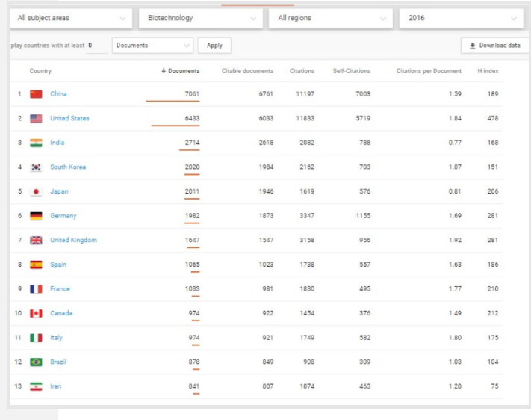
Task: Expand the Documents filter dropdown
Action: pos(152,46)
